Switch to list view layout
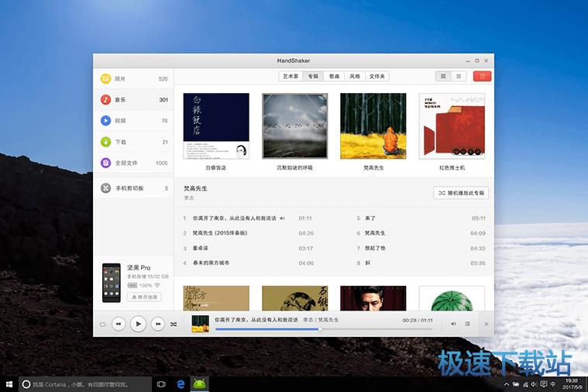 click(x=459, y=76)
